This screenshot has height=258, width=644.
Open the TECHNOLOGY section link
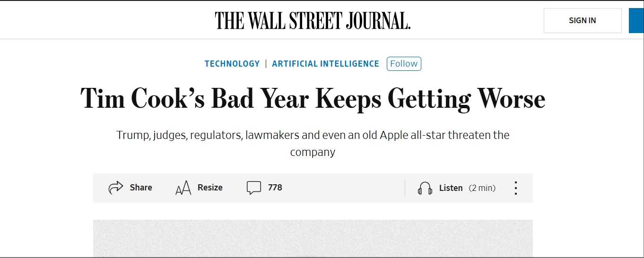pyautogui.click(x=232, y=64)
